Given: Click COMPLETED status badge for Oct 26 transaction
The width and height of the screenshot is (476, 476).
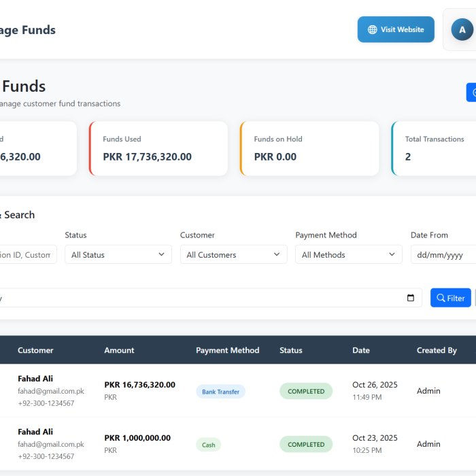Looking at the screenshot, I should click(x=306, y=391).
